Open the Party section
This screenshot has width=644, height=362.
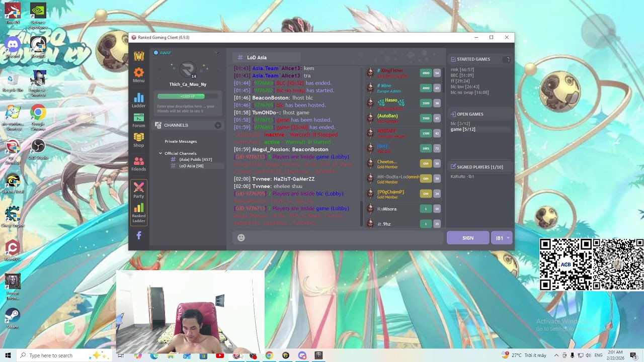point(139,190)
